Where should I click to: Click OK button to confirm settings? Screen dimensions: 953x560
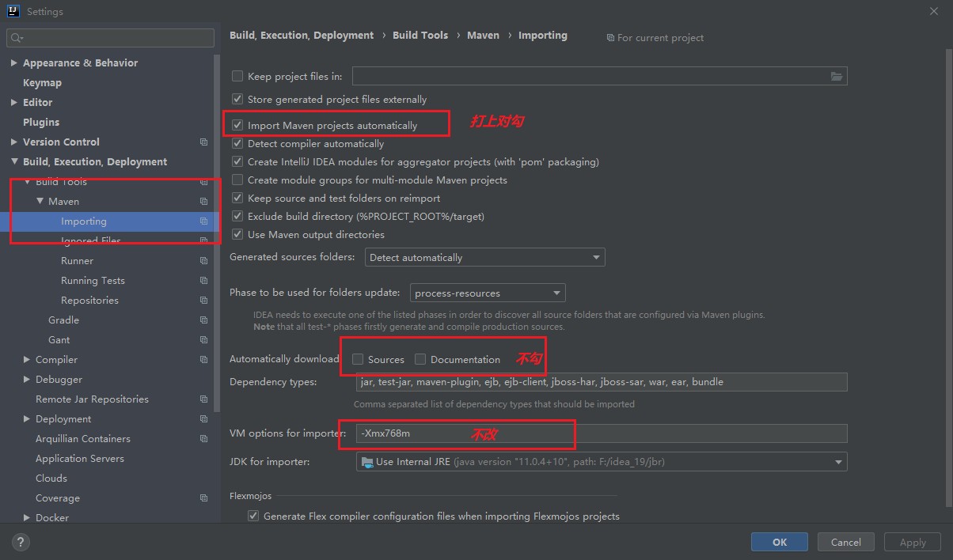tap(780, 542)
